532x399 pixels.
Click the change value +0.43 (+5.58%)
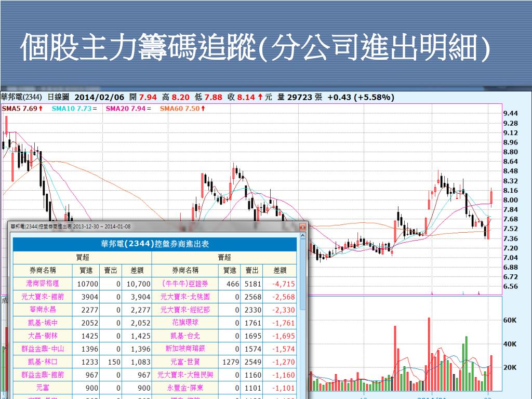point(361,97)
